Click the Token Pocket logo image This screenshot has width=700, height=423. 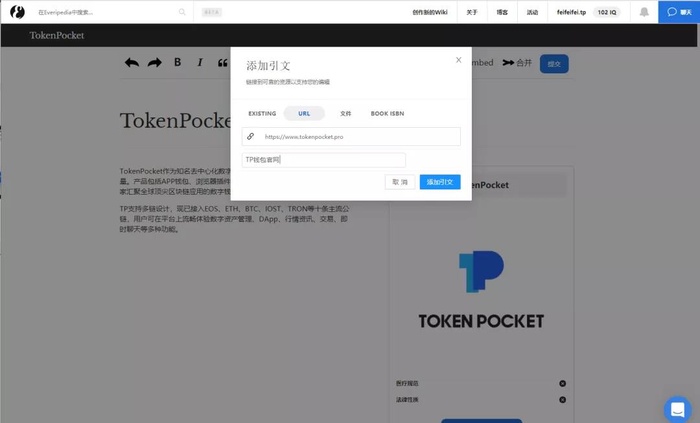click(x=481, y=290)
